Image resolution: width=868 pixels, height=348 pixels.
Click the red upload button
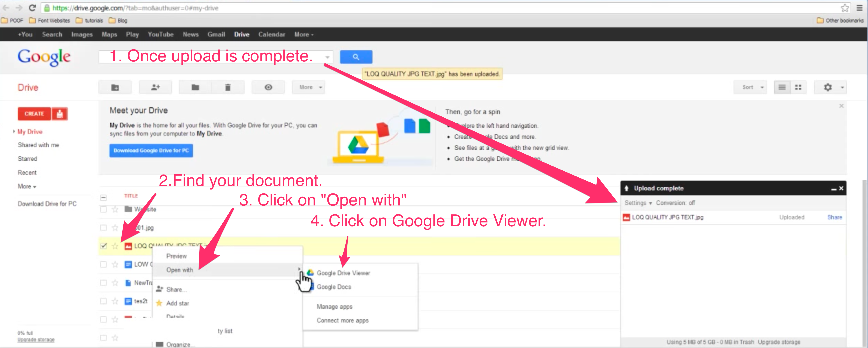point(60,114)
